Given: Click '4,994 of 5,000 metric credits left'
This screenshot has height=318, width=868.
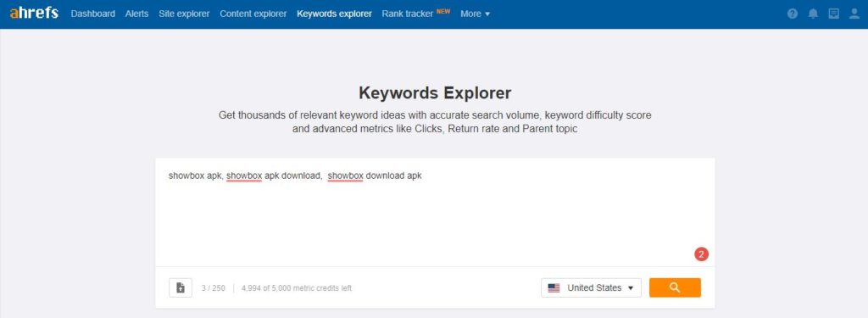Looking at the screenshot, I should coord(296,288).
